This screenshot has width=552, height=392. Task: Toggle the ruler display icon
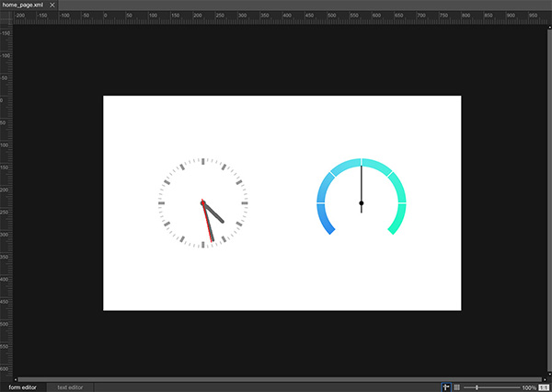[x=446, y=387]
